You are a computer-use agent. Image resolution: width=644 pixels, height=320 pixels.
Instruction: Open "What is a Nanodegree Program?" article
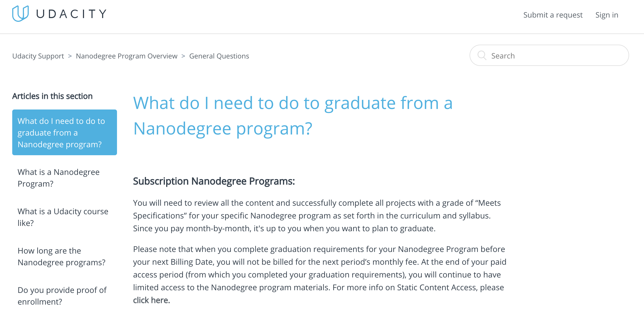(58, 178)
